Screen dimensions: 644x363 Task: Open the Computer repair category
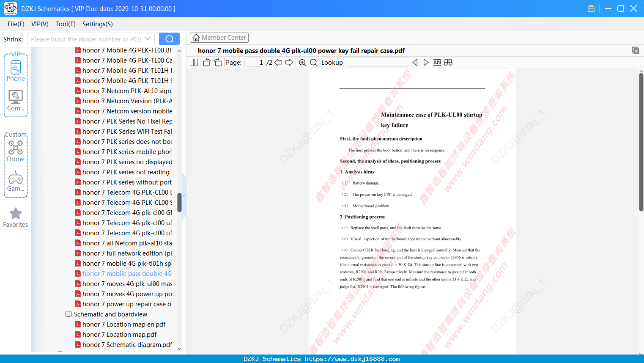point(16,101)
